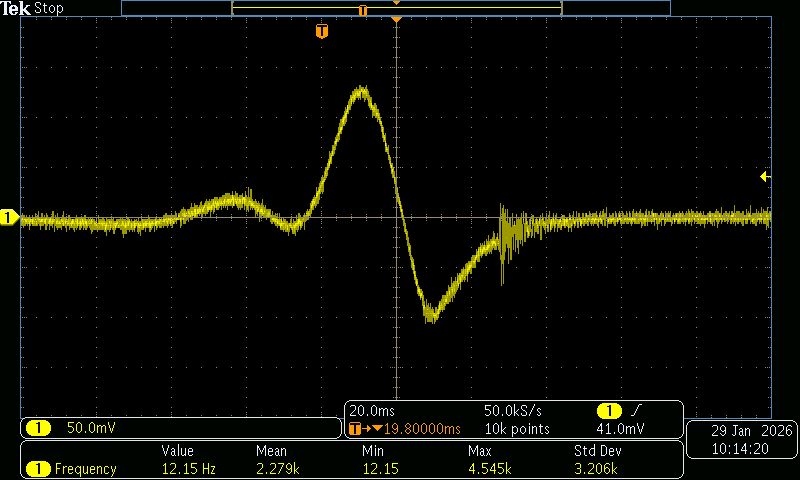Click the orange trigger position T marker
The height and width of the screenshot is (480, 800).
[x=321, y=31]
